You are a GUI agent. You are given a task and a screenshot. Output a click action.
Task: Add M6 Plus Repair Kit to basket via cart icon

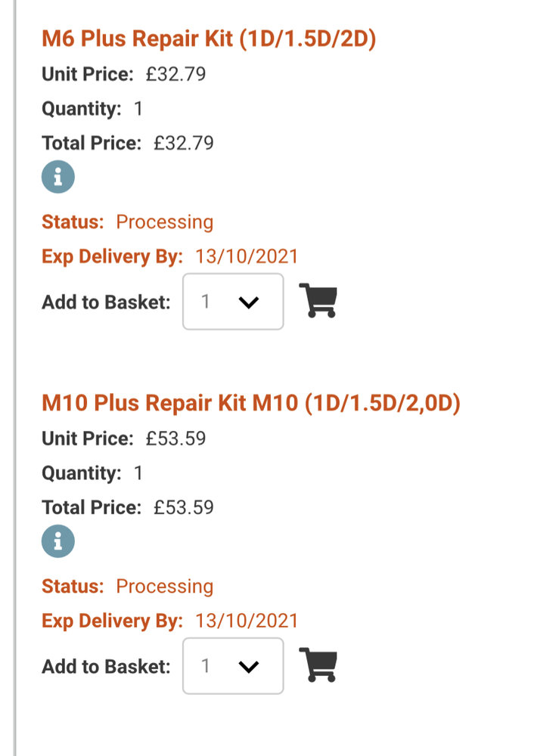(318, 301)
